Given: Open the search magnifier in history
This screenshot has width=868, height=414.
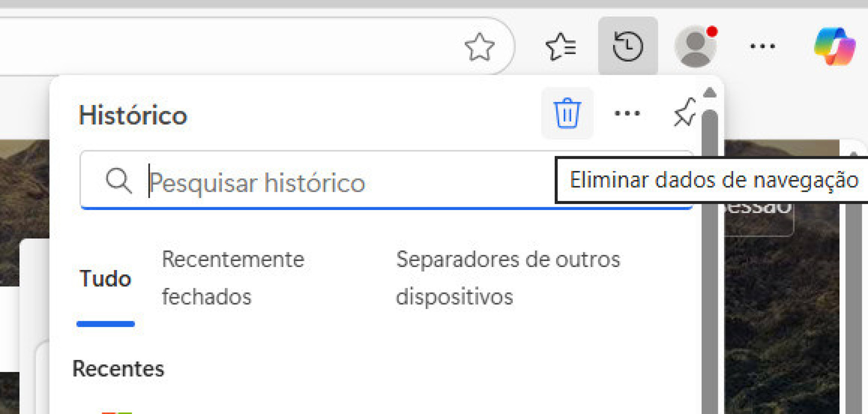Looking at the screenshot, I should [x=118, y=182].
